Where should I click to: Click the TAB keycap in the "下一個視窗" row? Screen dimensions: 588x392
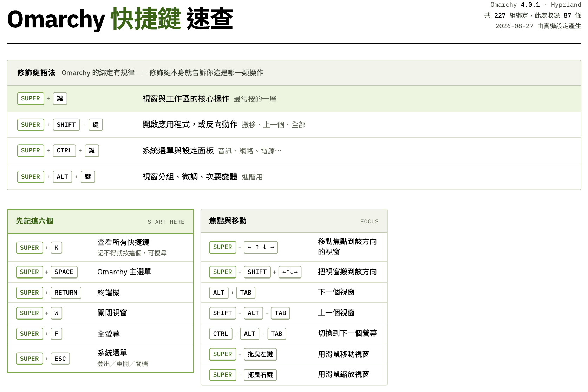pyautogui.click(x=246, y=293)
